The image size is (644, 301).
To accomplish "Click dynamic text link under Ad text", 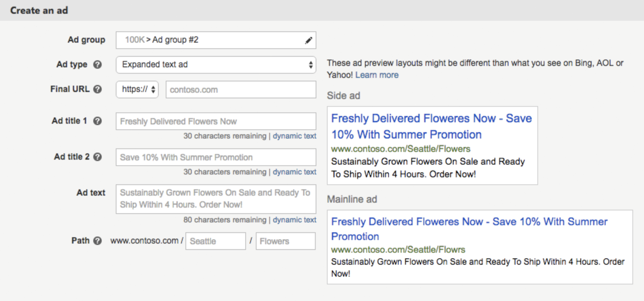I will point(295,220).
